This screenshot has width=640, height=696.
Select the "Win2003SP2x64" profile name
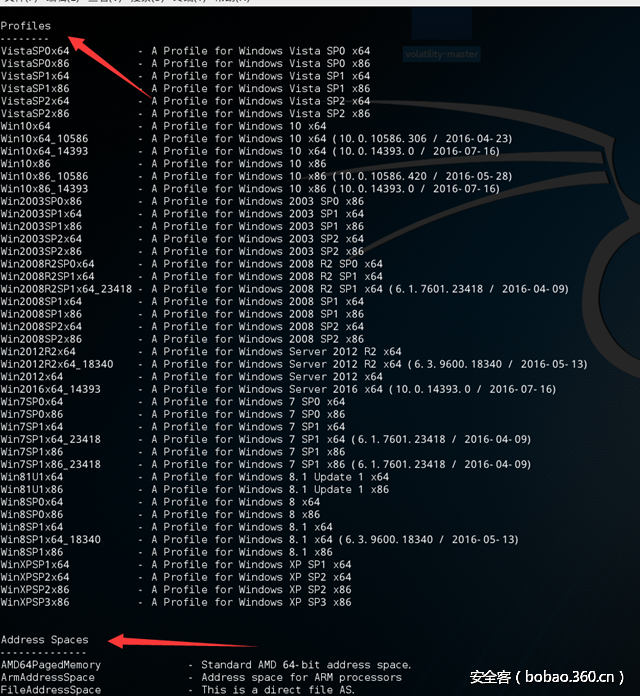[x=41, y=239]
